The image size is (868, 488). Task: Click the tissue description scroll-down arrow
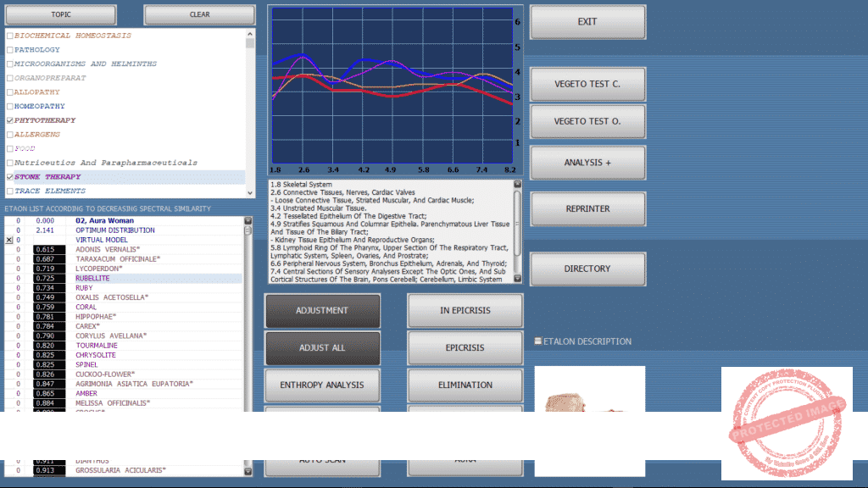518,279
